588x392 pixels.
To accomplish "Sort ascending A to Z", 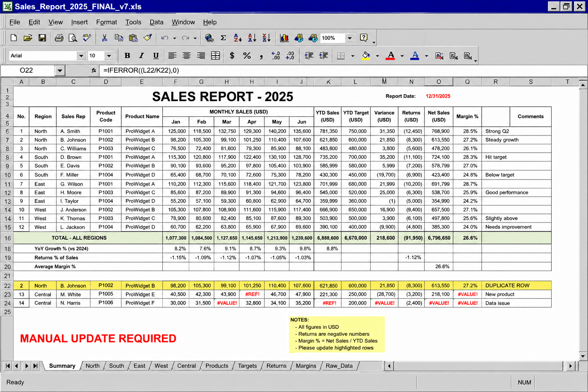I will pos(238,38).
